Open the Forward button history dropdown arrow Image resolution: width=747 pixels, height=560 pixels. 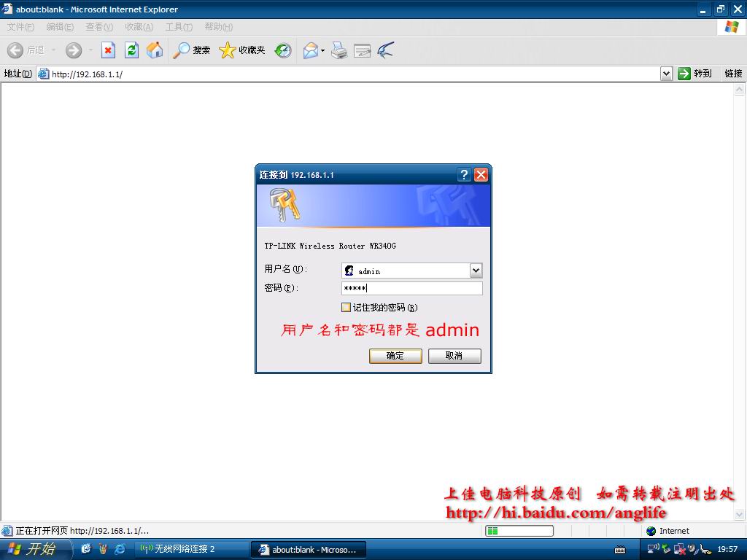pos(90,50)
